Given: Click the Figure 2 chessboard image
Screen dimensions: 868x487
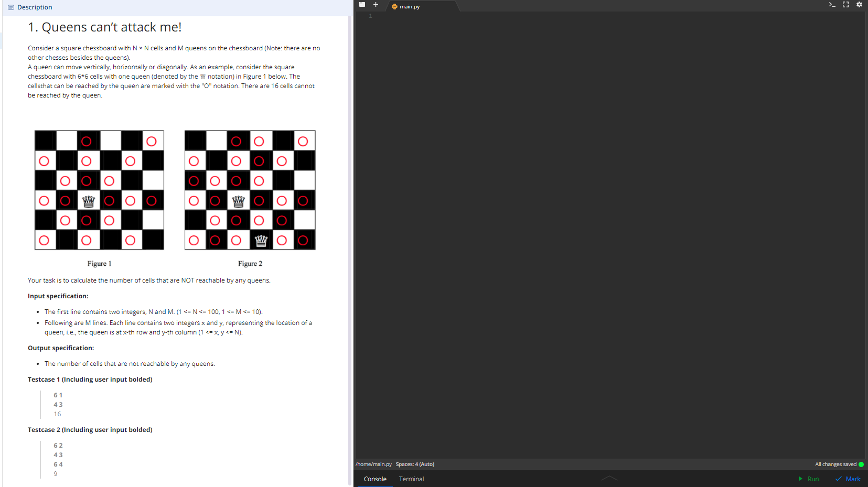Looking at the screenshot, I should tap(250, 190).
